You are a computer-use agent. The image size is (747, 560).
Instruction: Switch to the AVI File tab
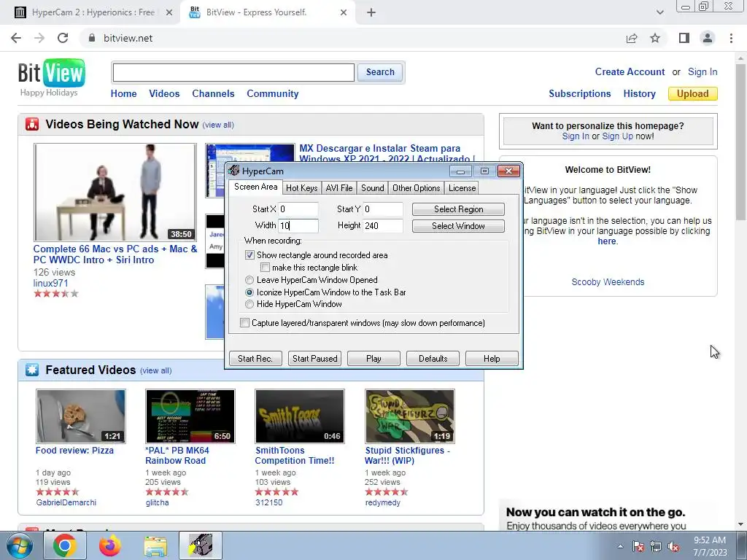tap(339, 188)
